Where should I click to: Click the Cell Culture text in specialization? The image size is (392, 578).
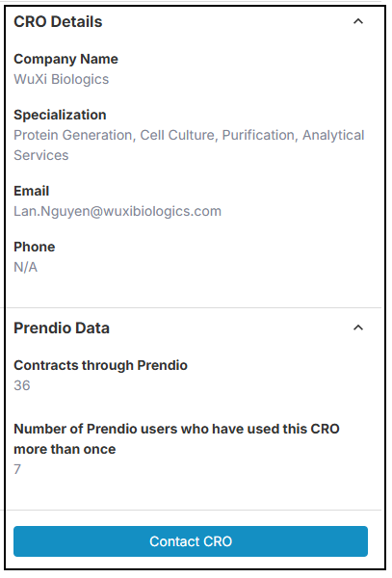pos(177,135)
